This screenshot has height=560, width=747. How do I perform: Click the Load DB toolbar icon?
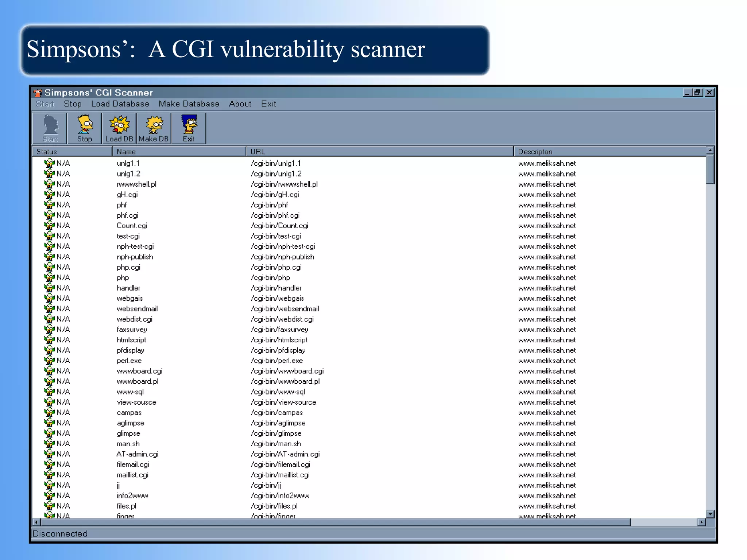119,128
